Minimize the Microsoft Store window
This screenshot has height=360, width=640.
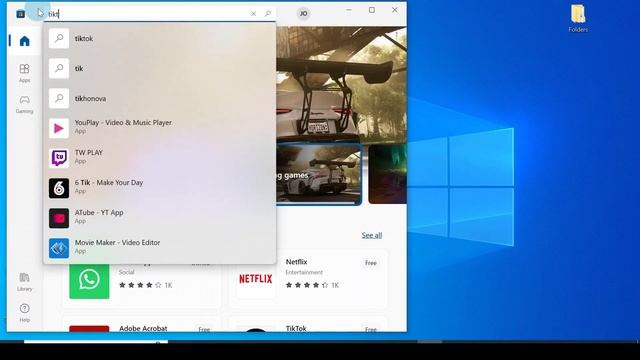[x=349, y=10]
